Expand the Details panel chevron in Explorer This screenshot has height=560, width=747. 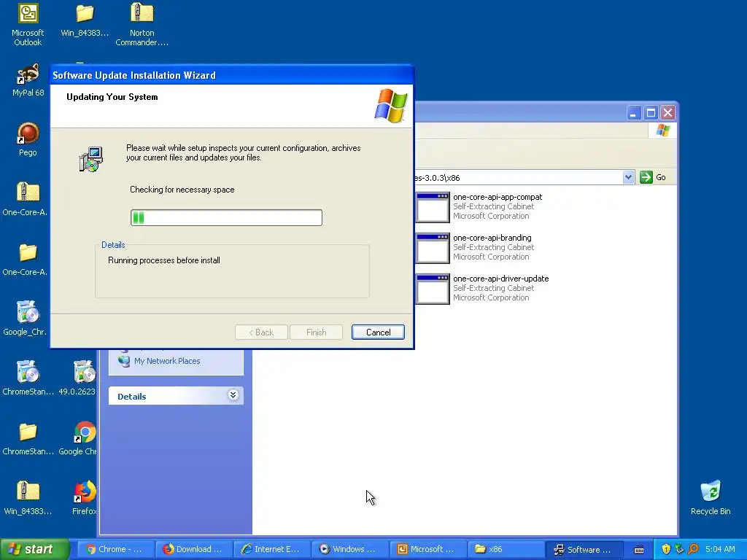tap(233, 395)
